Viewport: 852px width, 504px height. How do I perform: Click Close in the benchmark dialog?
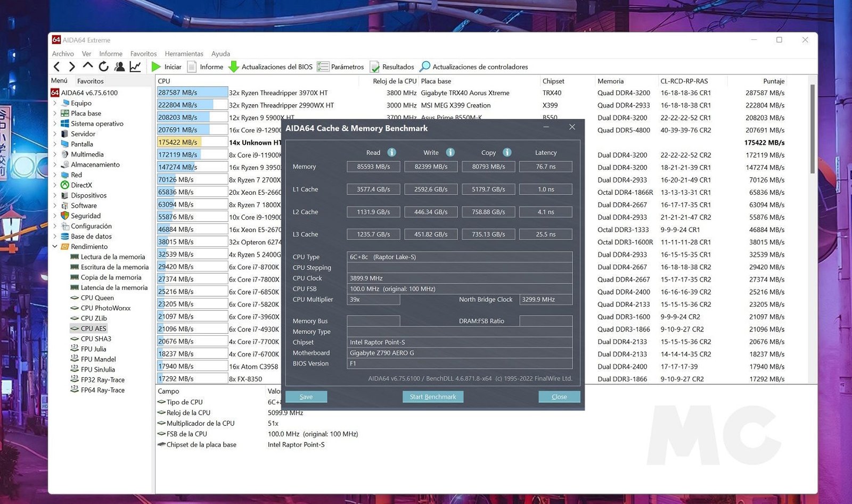point(559,397)
